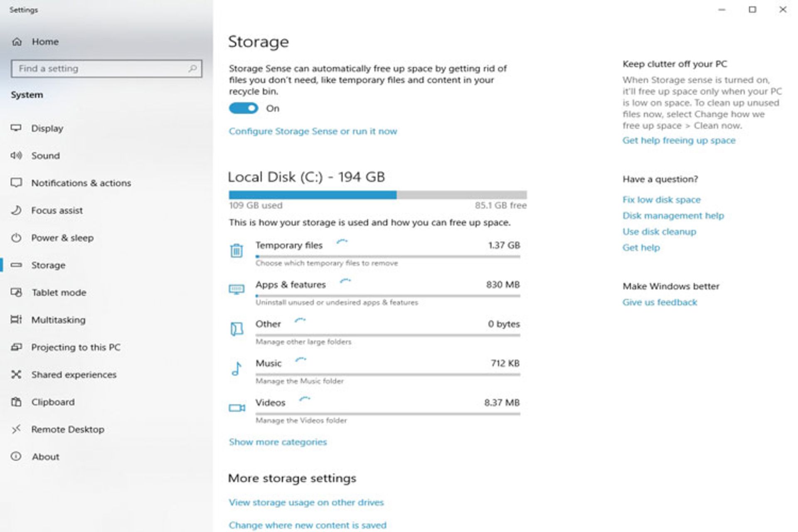The width and height of the screenshot is (798, 532).
Task: Turn off the Storage Sense toggle
Action: click(244, 108)
